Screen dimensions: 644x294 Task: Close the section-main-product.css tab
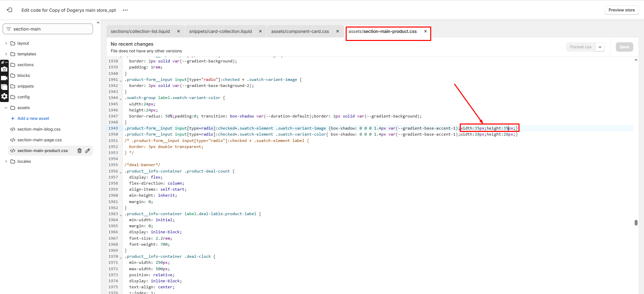(x=426, y=31)
